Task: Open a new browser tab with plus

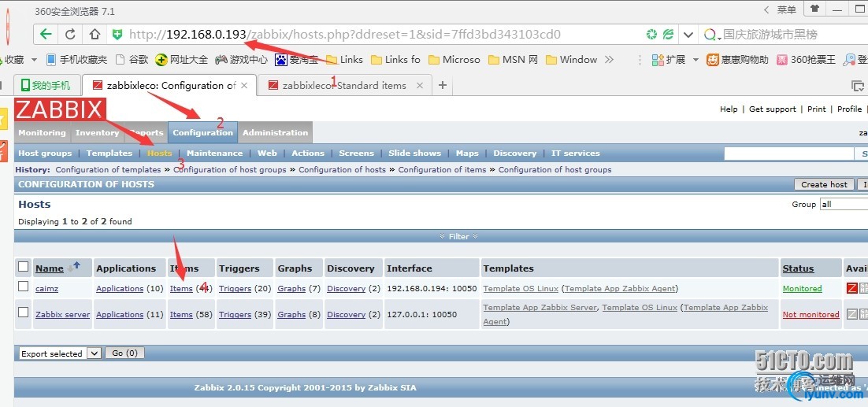Action: (x=443, y=85)
